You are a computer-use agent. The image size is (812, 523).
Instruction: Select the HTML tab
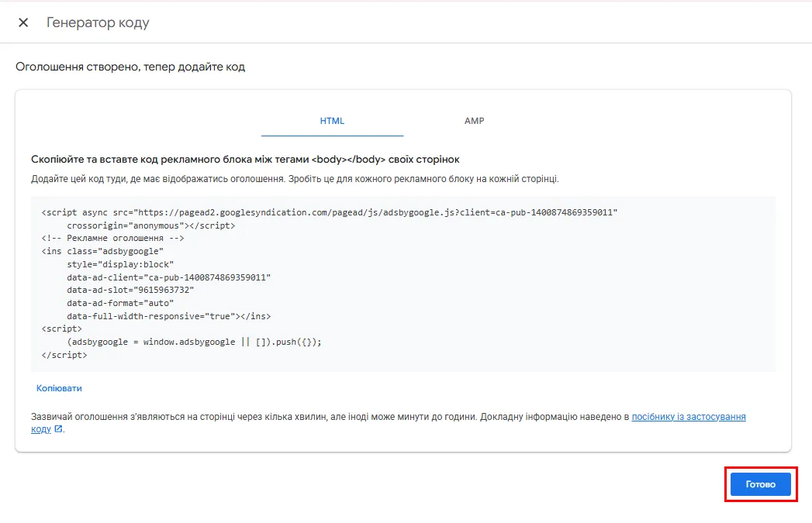[332, 121]
